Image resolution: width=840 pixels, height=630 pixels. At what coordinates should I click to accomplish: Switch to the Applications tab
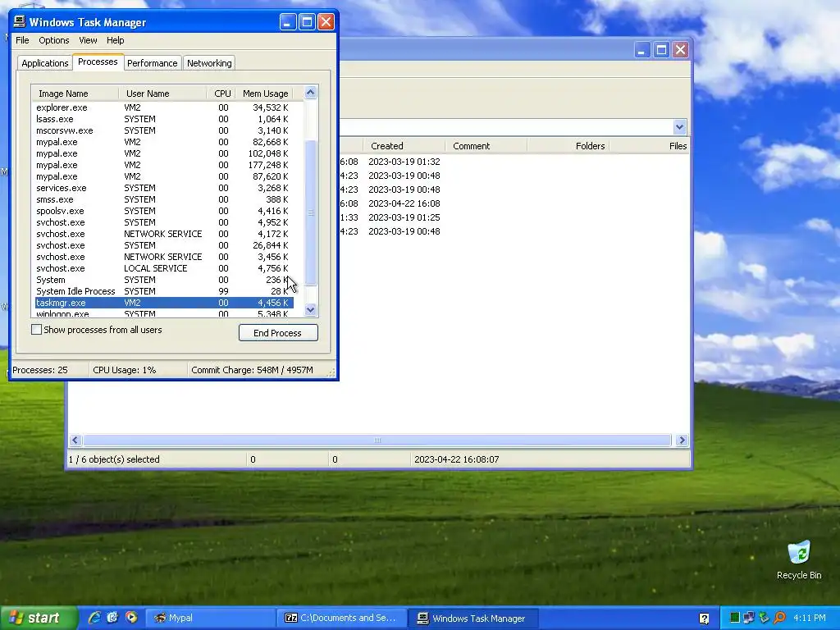point(44,63)
